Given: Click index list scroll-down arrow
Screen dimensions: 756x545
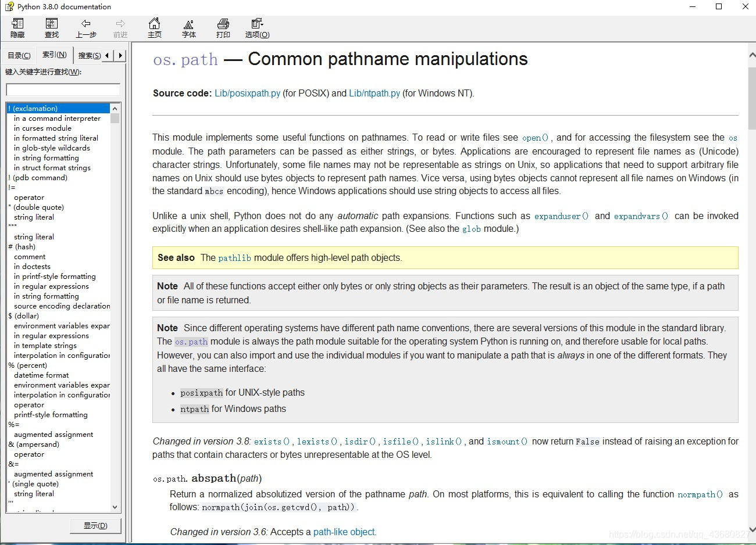Looking at the screenshot, I should [115, 507].
